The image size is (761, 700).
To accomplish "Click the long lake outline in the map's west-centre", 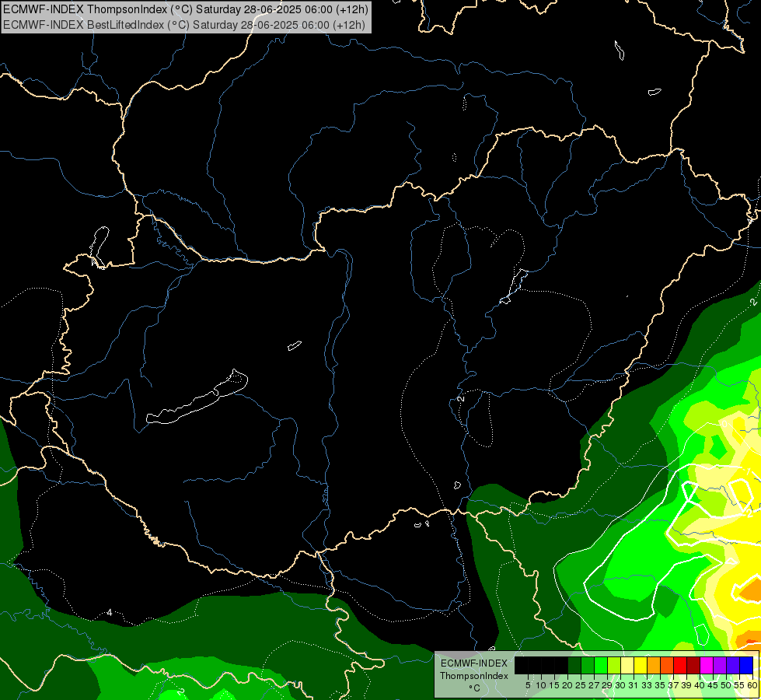I will [197, 397].
